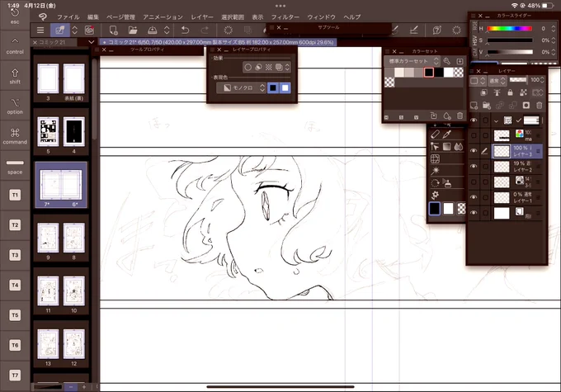
Task: Open the hamburger menu in the command bar
Action: [x=40, y=31]
